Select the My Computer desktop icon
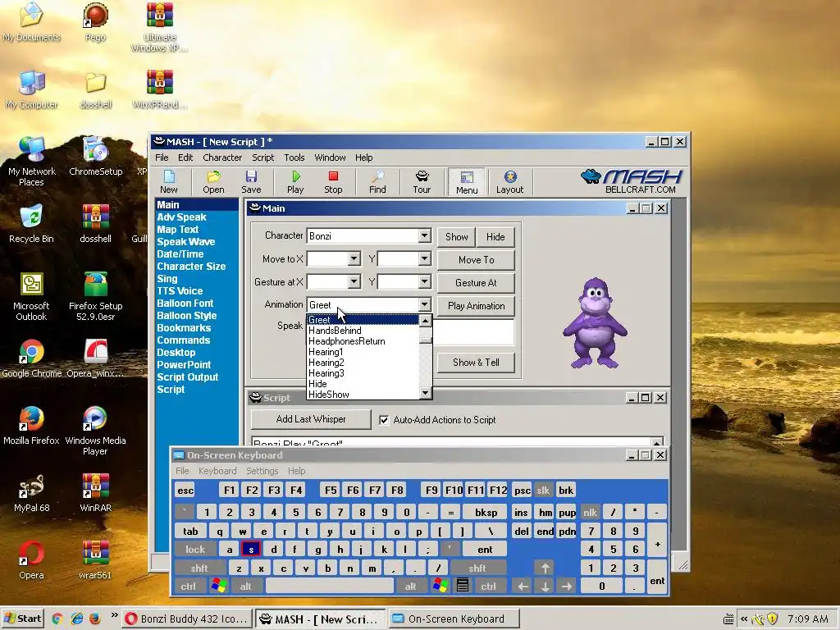Screen dimensions: 840x630 coord(31,89)
